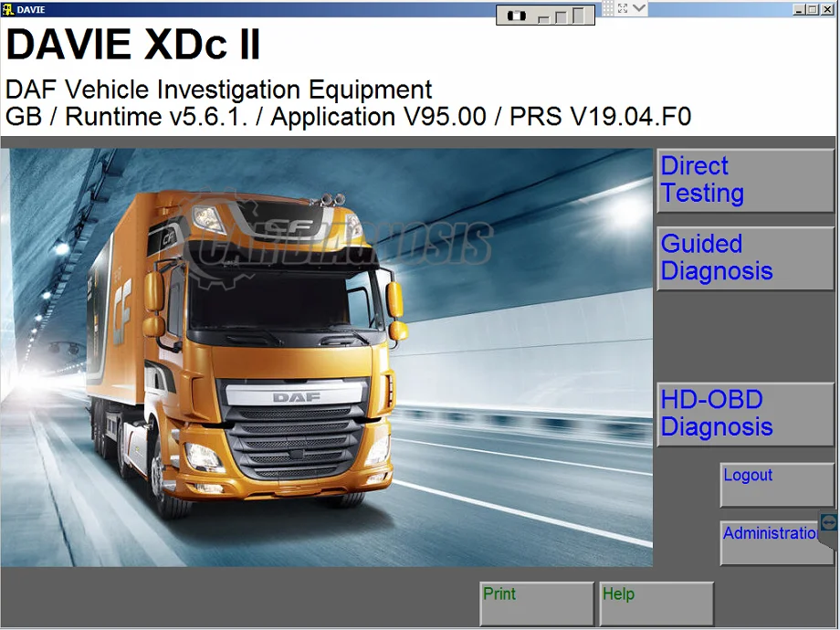Close the DAVIE window
Image resolution: width=840 pixels, height=630 pixels.
pos(826,9)
